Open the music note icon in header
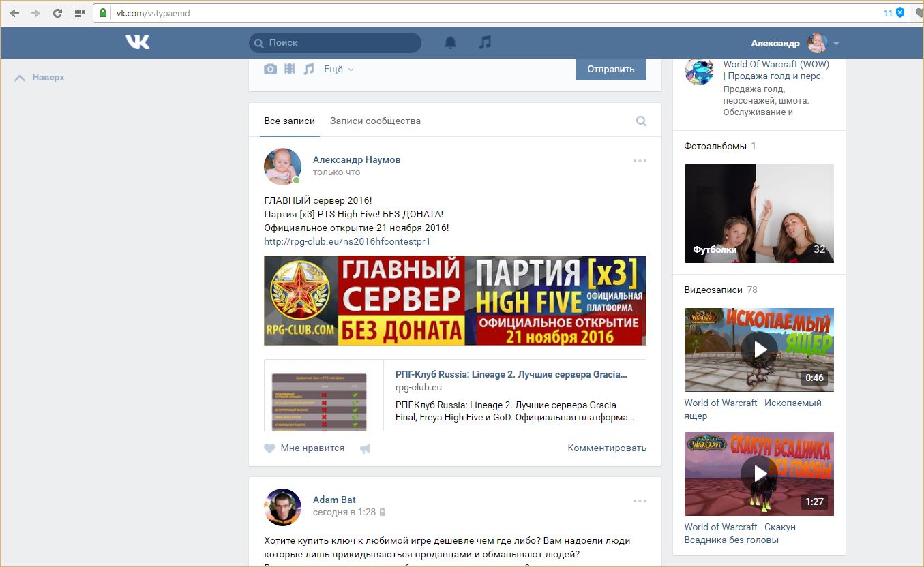Image resolution: width=924 pixels, height=567 pixels. point(485,42)
